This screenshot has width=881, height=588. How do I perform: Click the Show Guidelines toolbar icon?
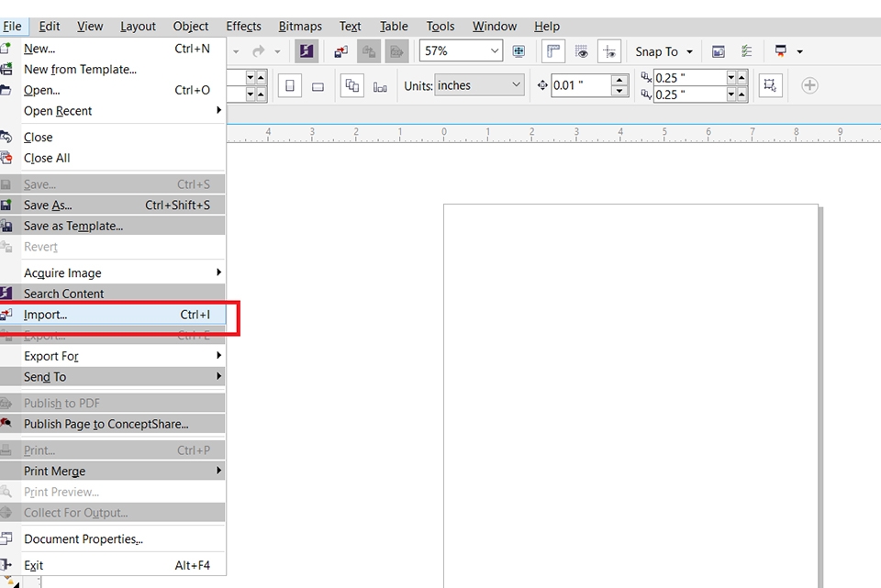coord(608,51)
